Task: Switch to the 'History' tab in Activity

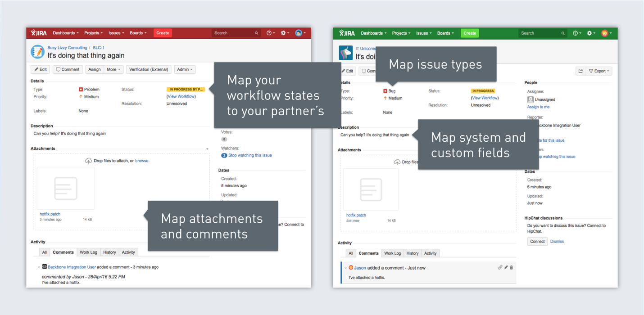Action: [412, 253]
